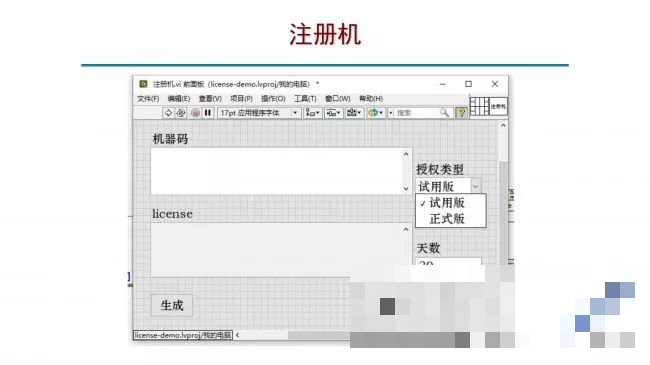The width and height of the screenshot is (650, 365).
Task: Open the 查看(V) menu
Action: pyautogui.click(x=210, y=99)
